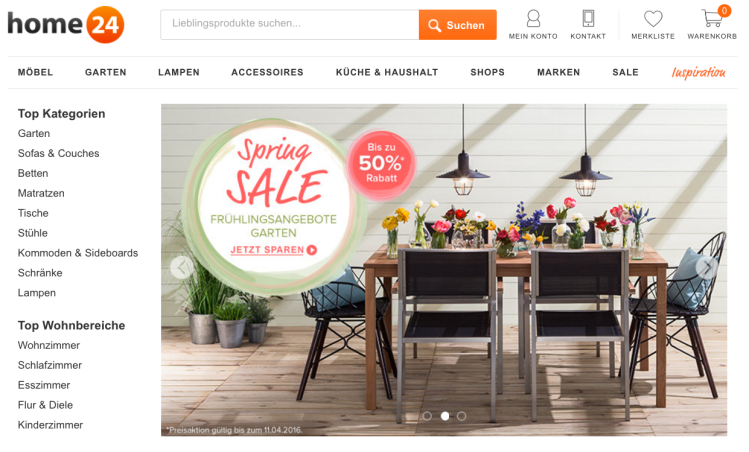The height and width of the screenshot is (452, 749).
Task: Click the home24 logo
Action: tap(66, 24)
